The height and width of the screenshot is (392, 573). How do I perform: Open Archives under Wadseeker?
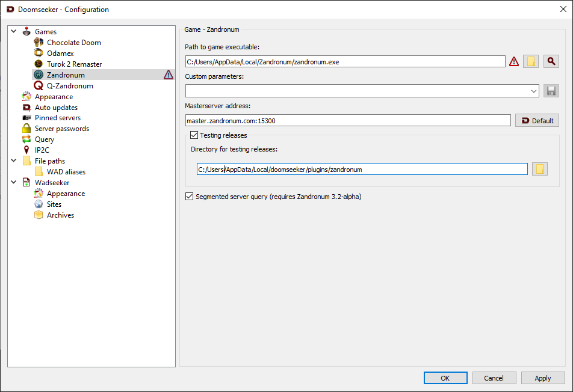pyautogui.click(x=60, y=215)
